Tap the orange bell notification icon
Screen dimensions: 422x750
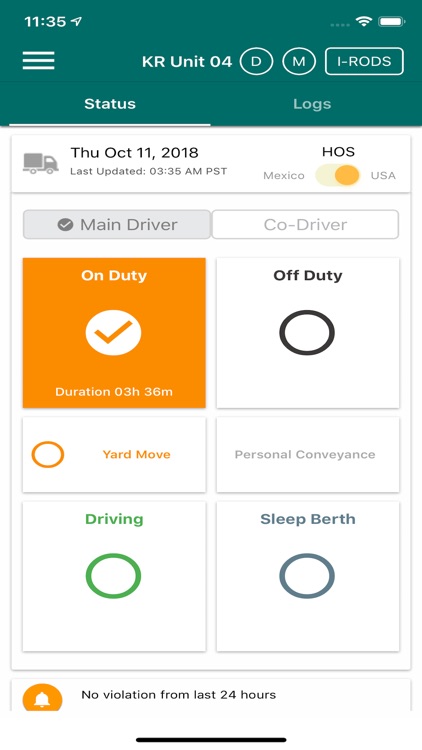click(x=43, y=698)
